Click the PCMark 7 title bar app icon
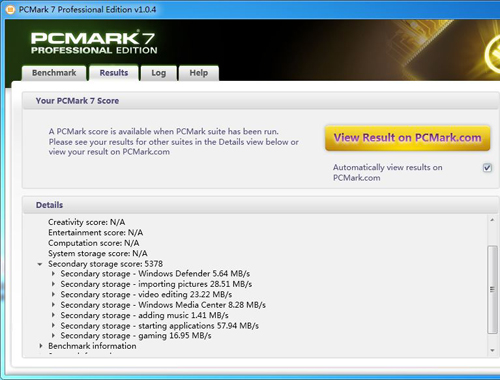 [10, 10]
